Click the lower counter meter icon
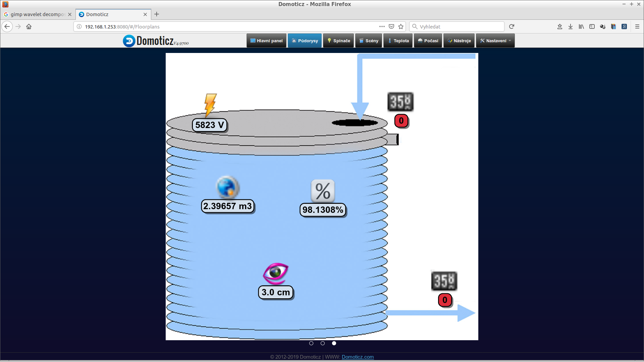Viewport: 644px width, 362px height. click(x=444, y=281)
